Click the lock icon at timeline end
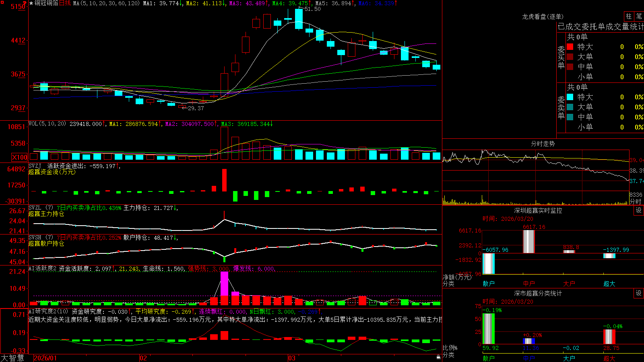 pyautogui.click(x=438, y=357)
